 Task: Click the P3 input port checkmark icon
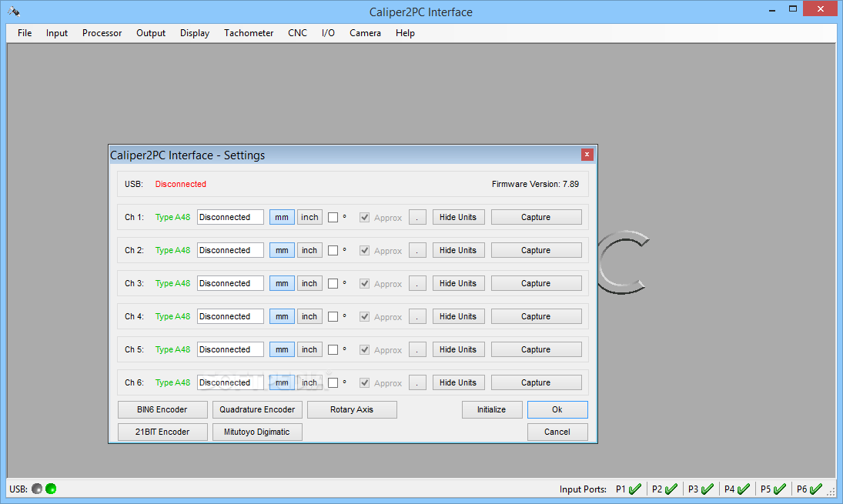pyautogui.click(x=708, y=489)
